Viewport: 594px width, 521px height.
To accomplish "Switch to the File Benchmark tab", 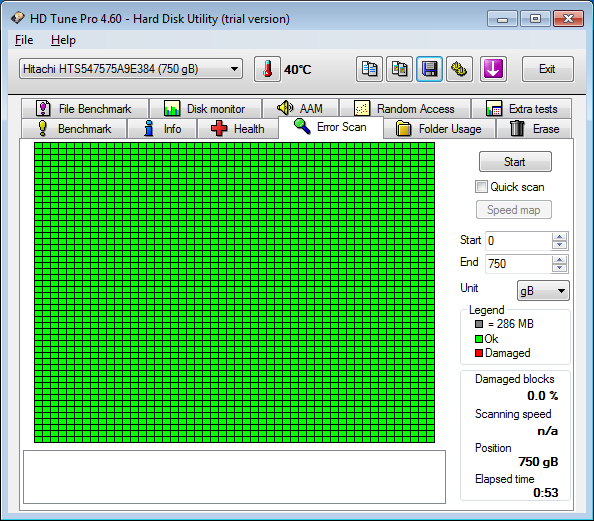I will click(x=85, y=109).
